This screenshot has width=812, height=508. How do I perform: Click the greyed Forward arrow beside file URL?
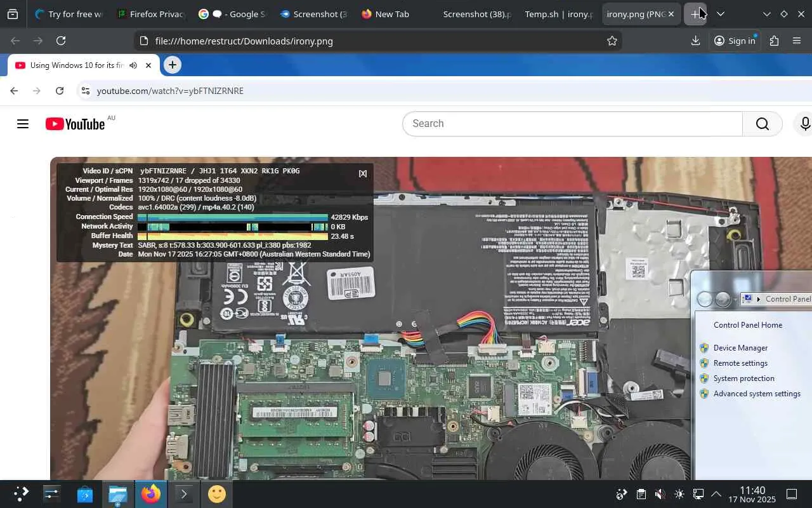38,41
